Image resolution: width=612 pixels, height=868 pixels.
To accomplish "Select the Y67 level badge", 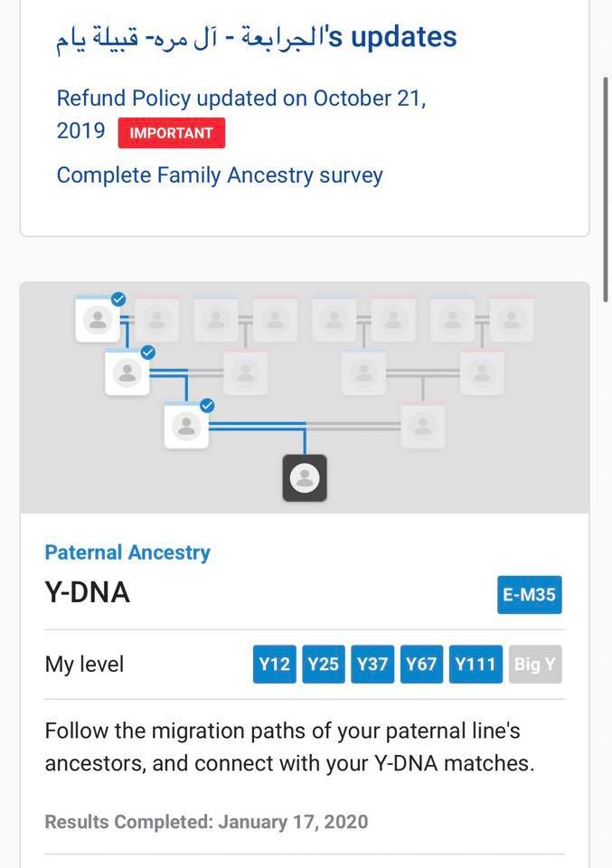I will pyautogui.click(x=421, y=664).
